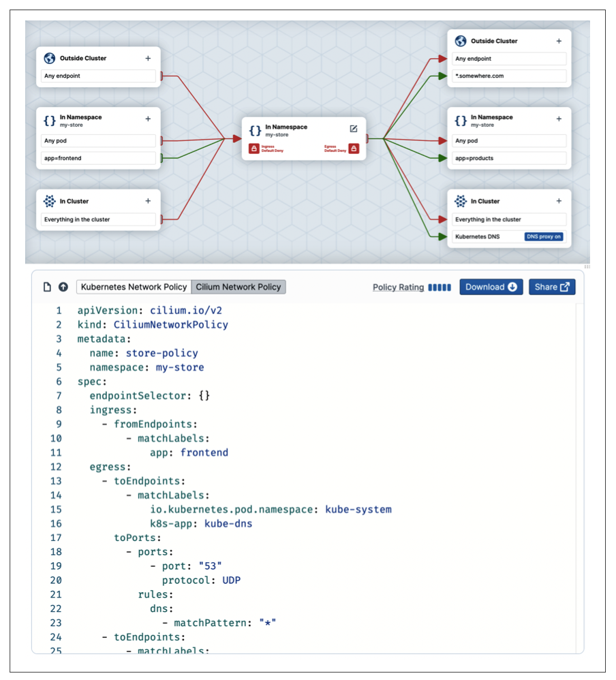Click 'kube-system' namespace value in YAML
Viewport: 616px width, 680px height.
[x=358, y=509]
